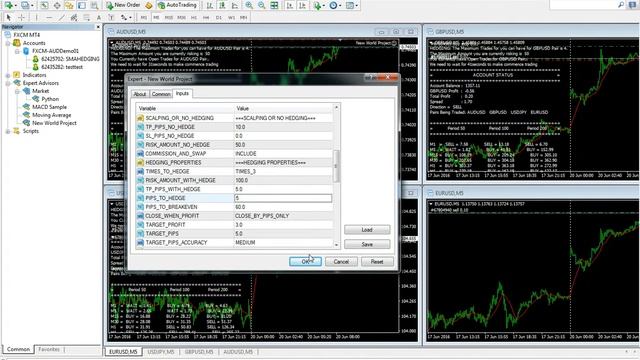Click the New Order button
Screen dimensions: 640x360
(123, 5)
